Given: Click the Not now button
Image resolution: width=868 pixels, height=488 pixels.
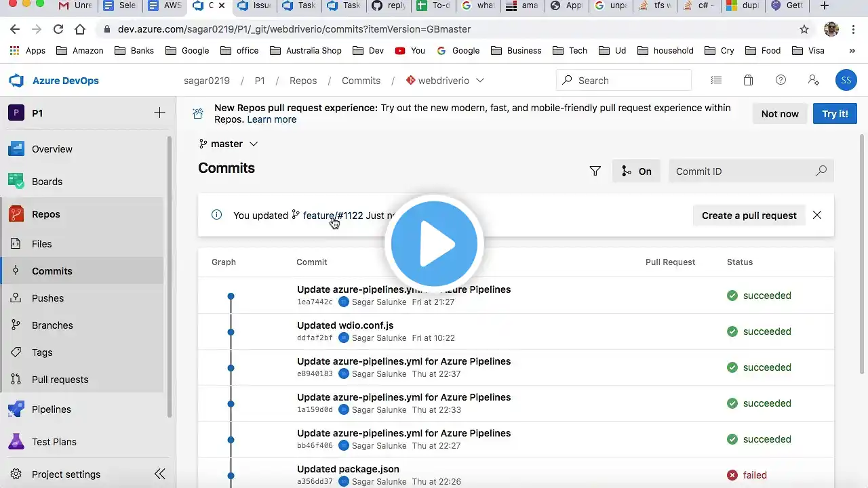Looking at the screenshot, I should [780, 113].
